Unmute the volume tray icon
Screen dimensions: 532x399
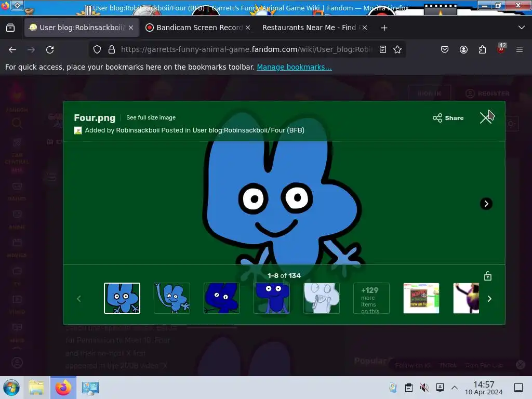tap(424, 388)
